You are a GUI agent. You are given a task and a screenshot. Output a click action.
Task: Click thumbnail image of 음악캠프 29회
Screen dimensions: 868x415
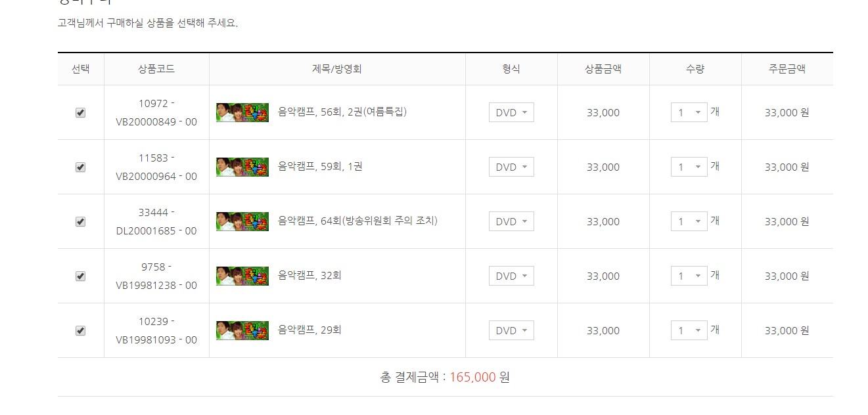242,330
